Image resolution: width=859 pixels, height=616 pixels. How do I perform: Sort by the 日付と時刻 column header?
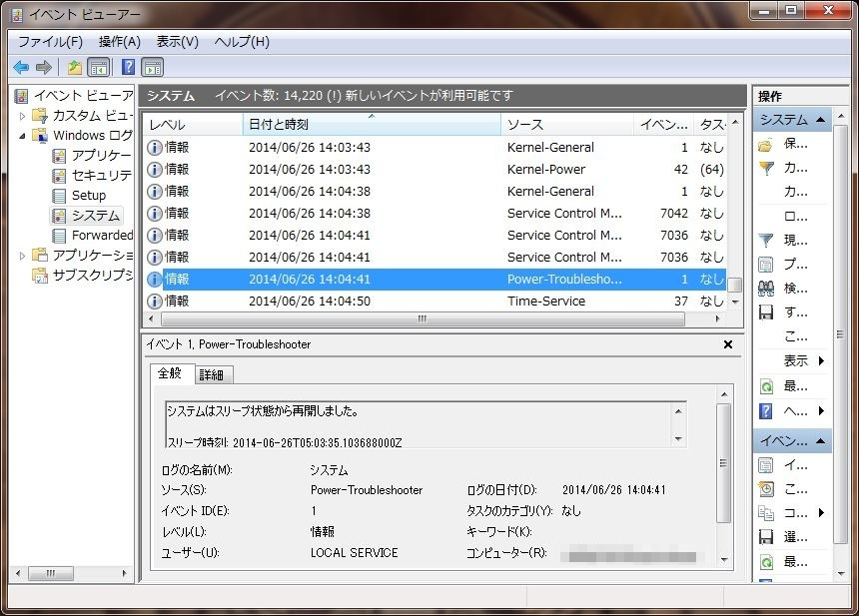point(372,124)
